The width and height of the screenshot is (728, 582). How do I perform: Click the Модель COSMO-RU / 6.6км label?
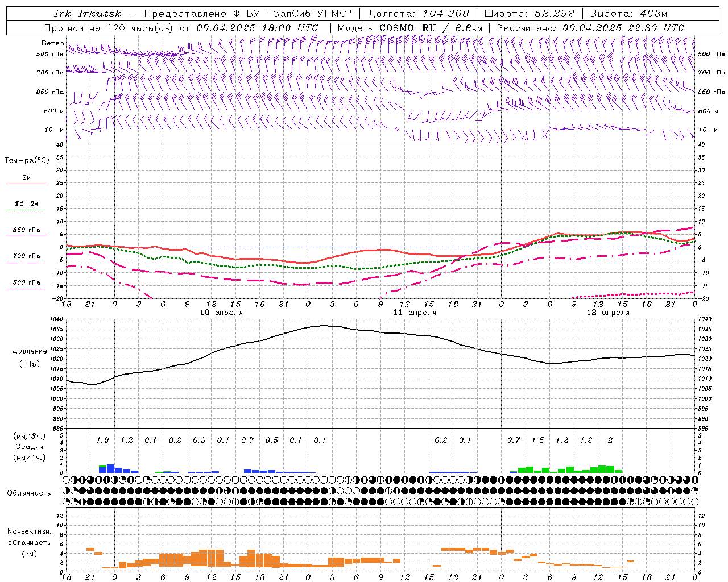[x=410, y=28]
